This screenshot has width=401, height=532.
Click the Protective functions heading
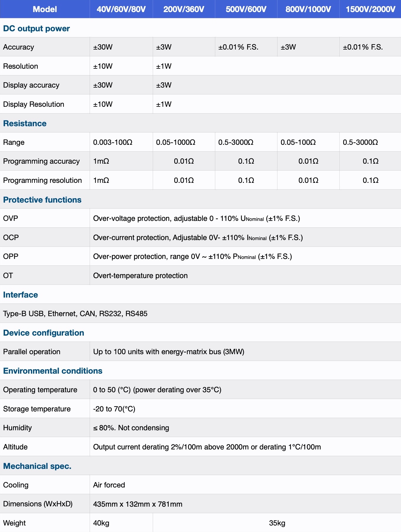point(42,200)
